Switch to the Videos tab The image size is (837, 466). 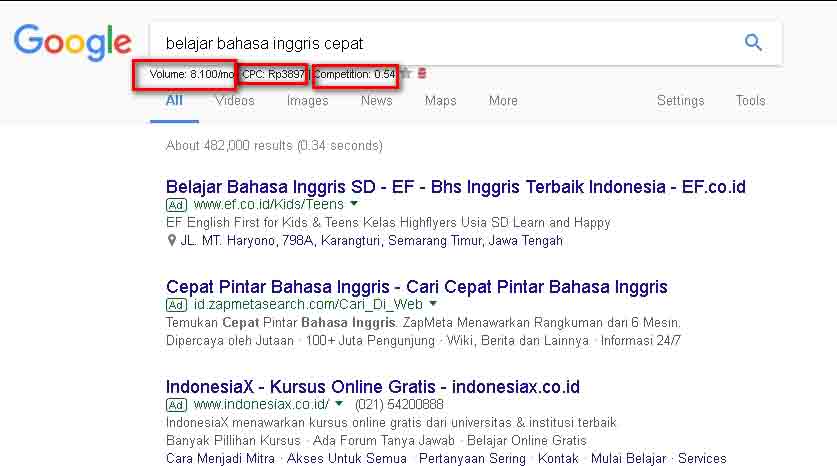tap(235, 100)
